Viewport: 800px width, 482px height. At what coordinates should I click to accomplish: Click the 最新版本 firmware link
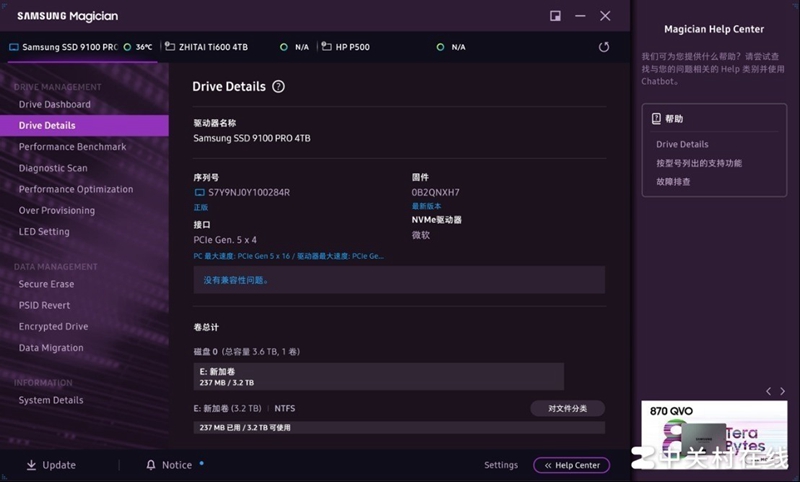click(x=427, y=206)
